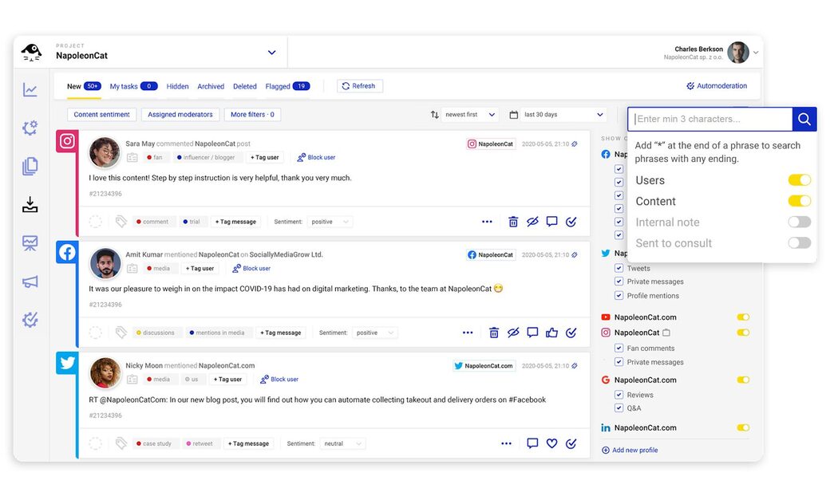830x504 pixels.
Task: Hide Amit Kumar's mention with crossed-eye icon
Action: 513,333
